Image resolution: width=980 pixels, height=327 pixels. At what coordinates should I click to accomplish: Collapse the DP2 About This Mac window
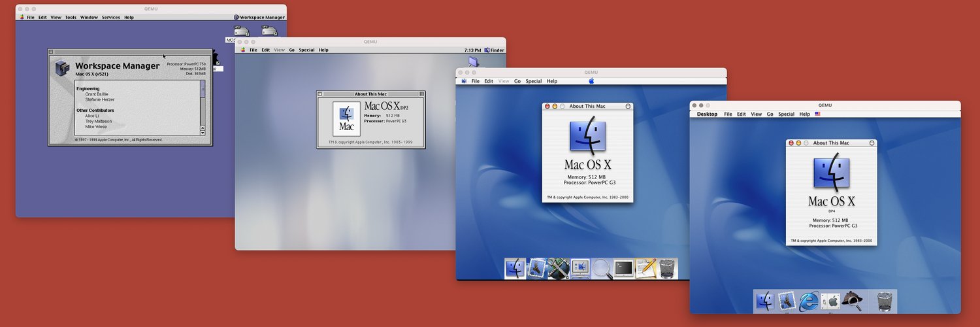point(421,94)
